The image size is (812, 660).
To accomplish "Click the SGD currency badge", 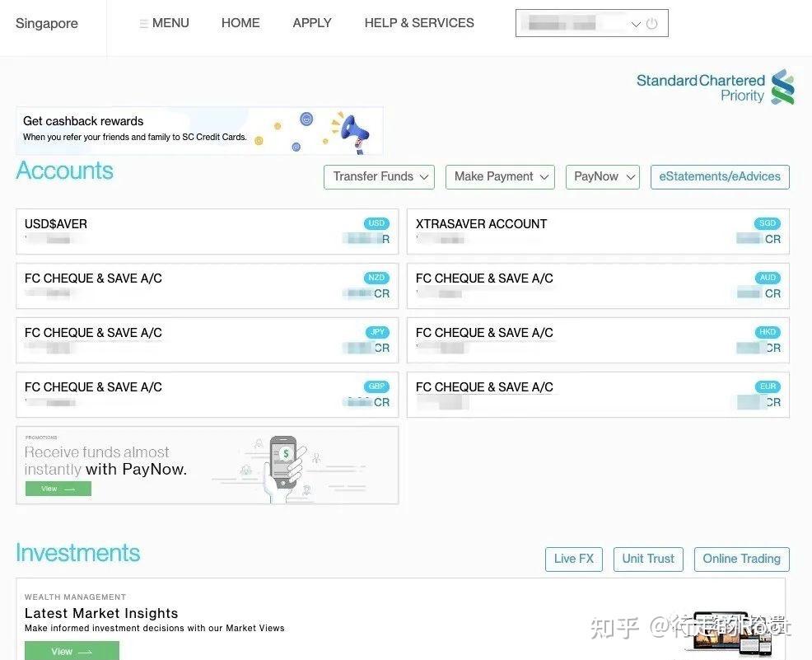I will click(x=768, y=223).
